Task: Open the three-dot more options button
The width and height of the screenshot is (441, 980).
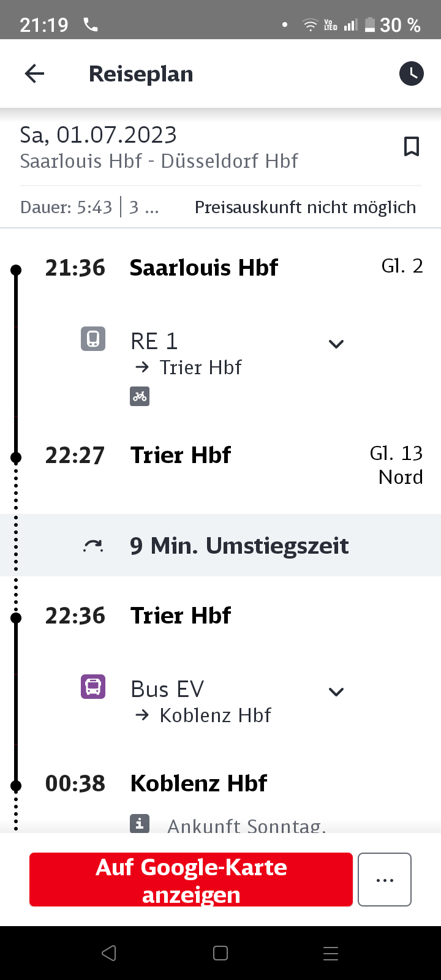Action: coord(384,879)
